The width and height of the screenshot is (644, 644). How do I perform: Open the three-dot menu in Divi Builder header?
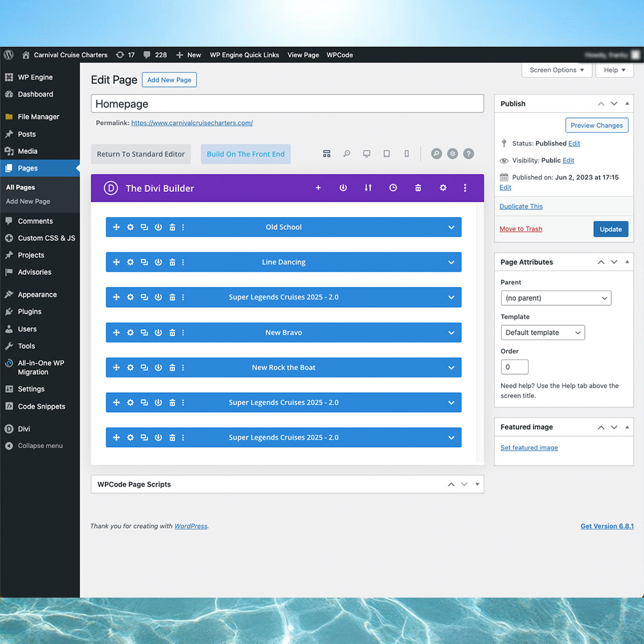(465, 187)
